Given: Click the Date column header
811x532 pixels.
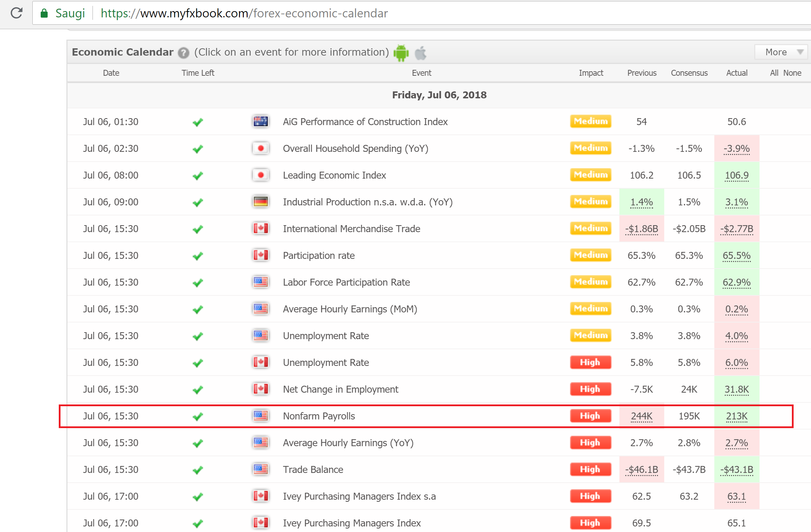Looking at the screenshot, I should point(111,73).
